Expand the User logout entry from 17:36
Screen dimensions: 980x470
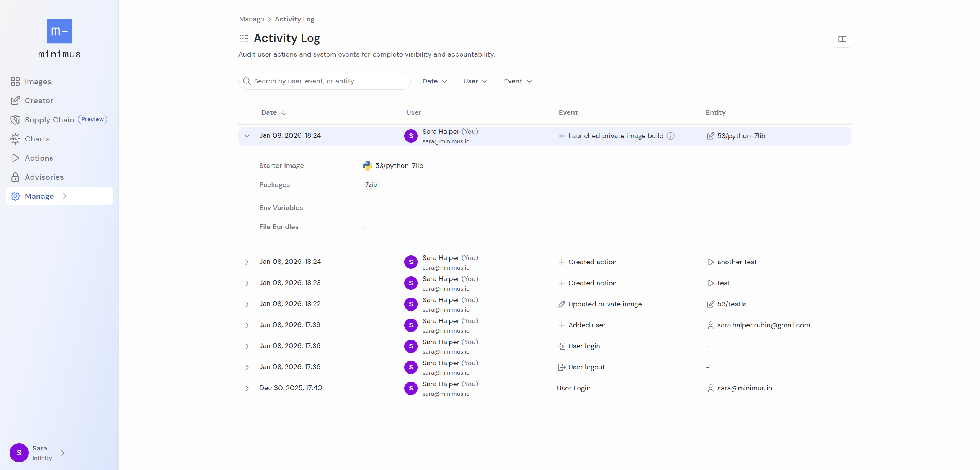(247, 367)
